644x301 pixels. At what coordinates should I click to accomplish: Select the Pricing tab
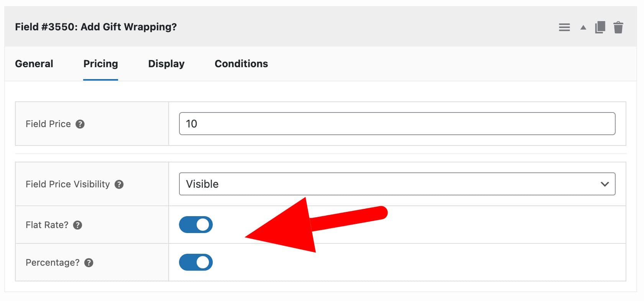(100, 63)
